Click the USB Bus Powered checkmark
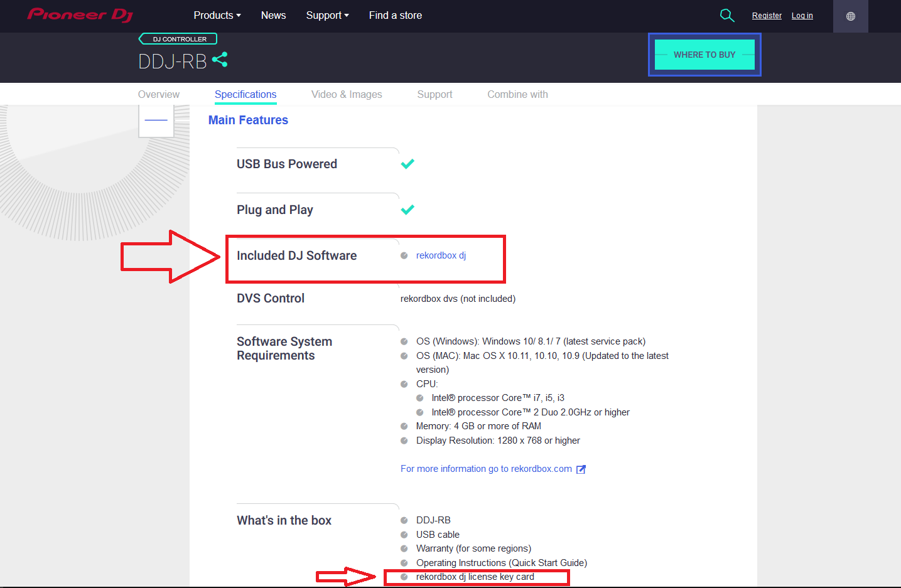 [x=407, y=164]
